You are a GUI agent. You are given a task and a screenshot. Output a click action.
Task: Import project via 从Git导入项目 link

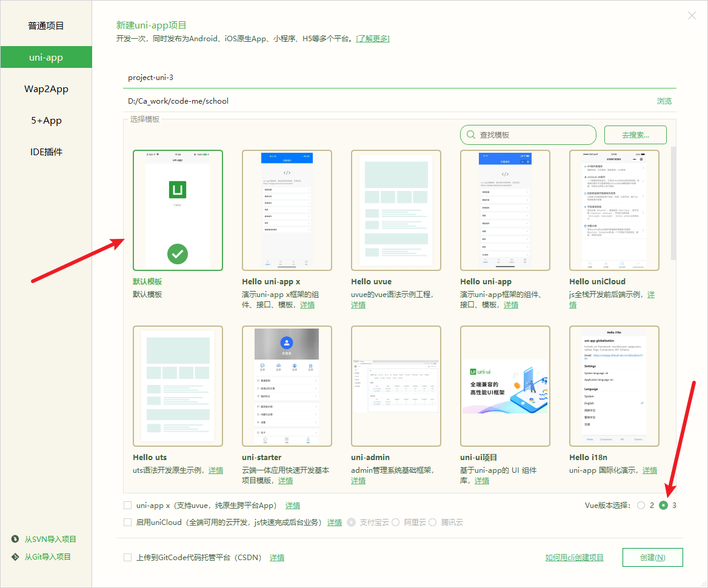point(47,557)
